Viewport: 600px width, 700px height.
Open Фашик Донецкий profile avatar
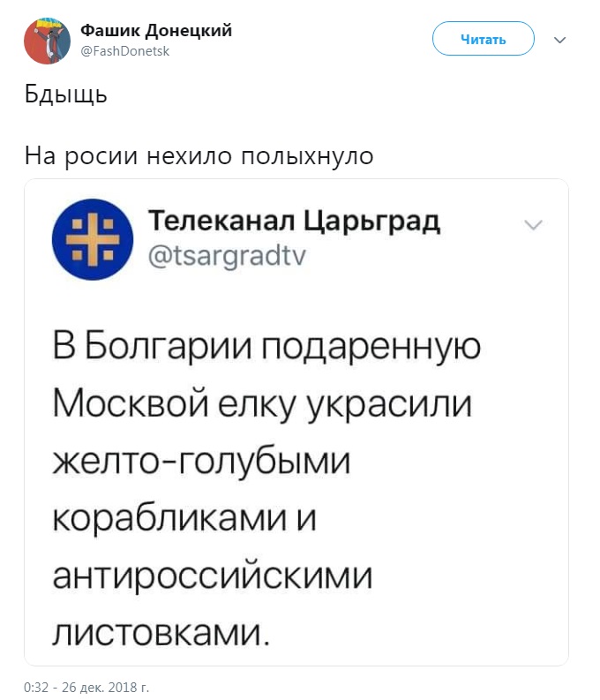click(x=47, y=41)
